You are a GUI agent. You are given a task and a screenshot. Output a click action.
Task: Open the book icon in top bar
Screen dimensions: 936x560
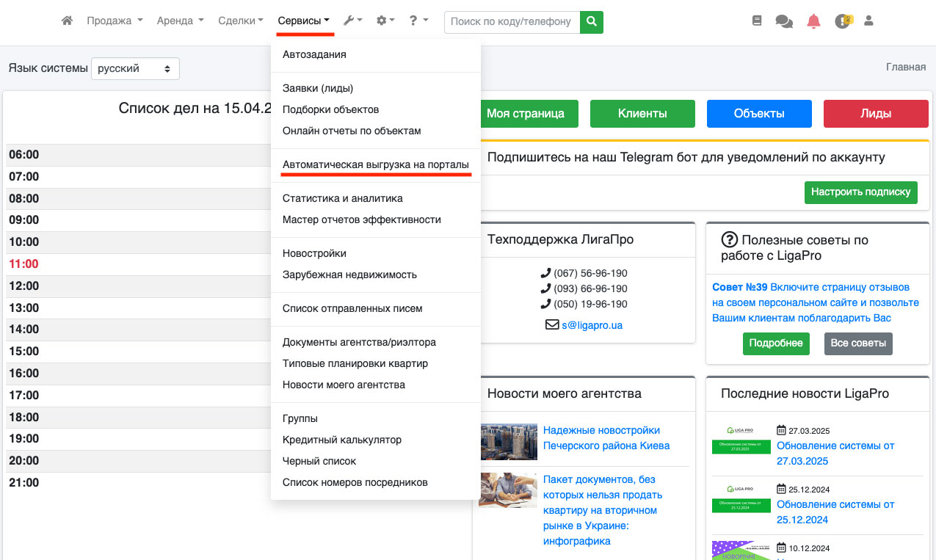point(757,21)
